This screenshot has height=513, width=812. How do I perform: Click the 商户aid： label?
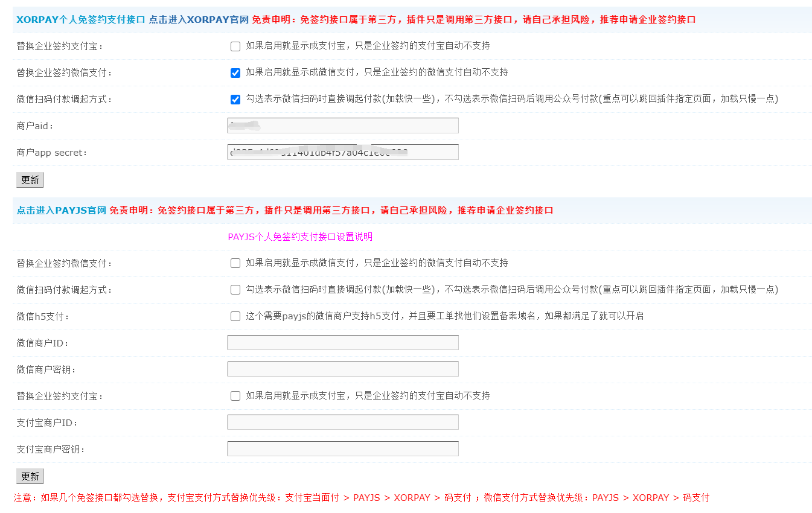(36, 126)
